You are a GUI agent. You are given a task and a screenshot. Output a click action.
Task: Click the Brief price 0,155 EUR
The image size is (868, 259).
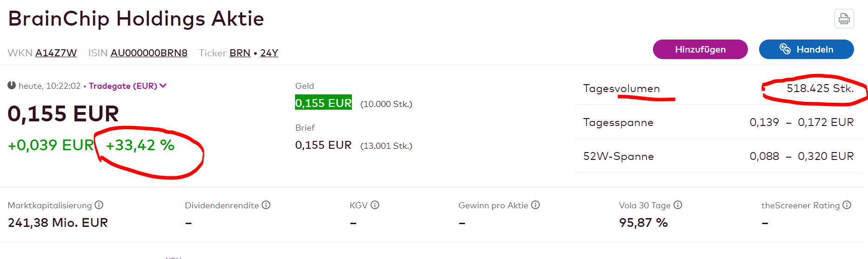pos(323,145)
